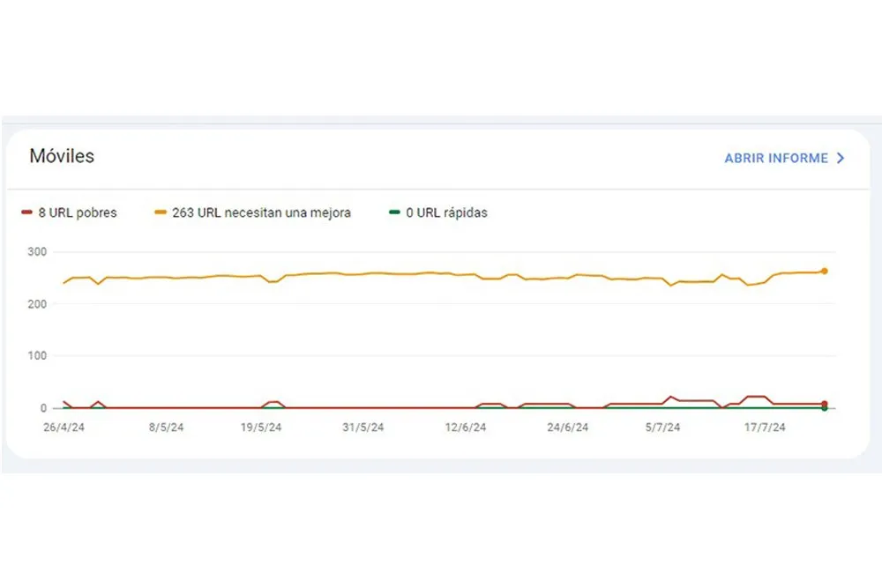Click the green endpoint dot on the chart

pos(825,408)
